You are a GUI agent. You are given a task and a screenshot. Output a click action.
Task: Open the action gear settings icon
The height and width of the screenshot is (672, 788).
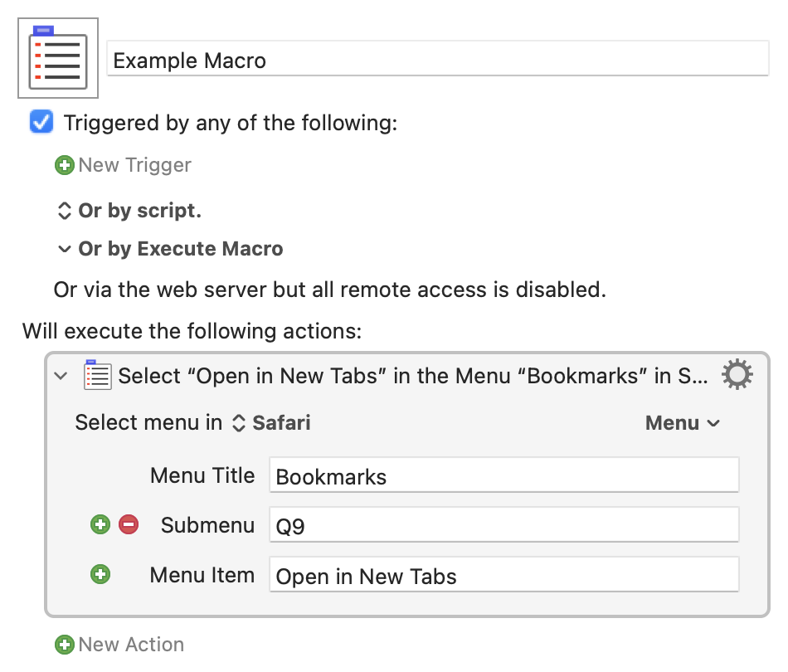click(x=737, y=374)
